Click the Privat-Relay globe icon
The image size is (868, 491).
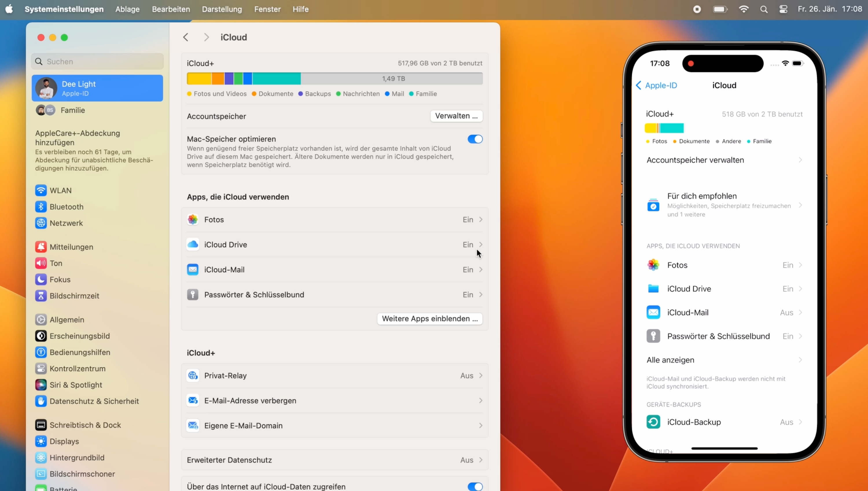tap(193, 375)
